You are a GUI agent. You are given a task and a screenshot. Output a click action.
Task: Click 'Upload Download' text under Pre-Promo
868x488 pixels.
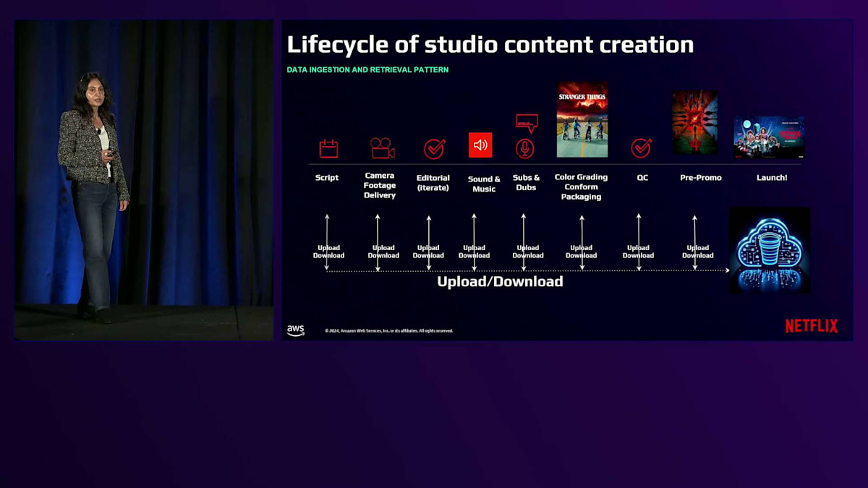point(697,252)
